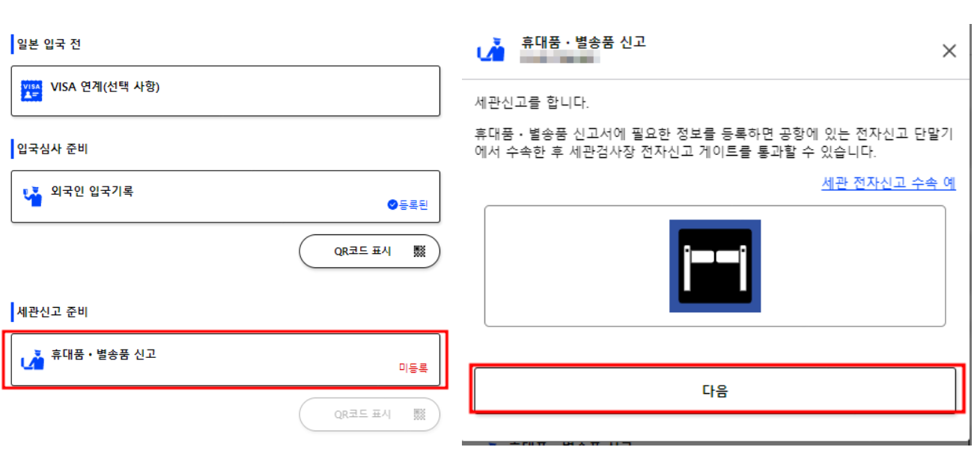Click the red 미등록 status label
Viewport: 980px width, 456px height.
(x=413, y=368)
